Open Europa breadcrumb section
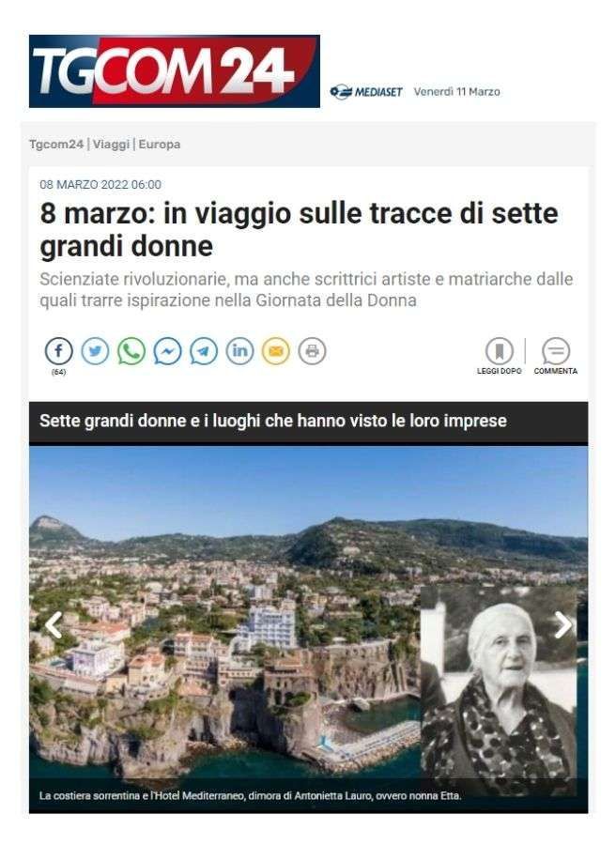 point(160,144)
